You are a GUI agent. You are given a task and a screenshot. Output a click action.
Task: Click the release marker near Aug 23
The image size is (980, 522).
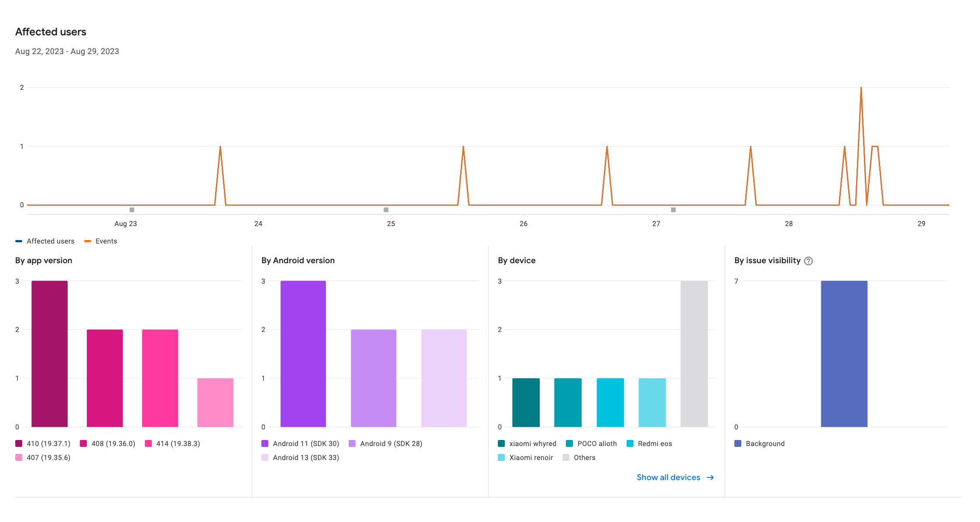(132, 210)
